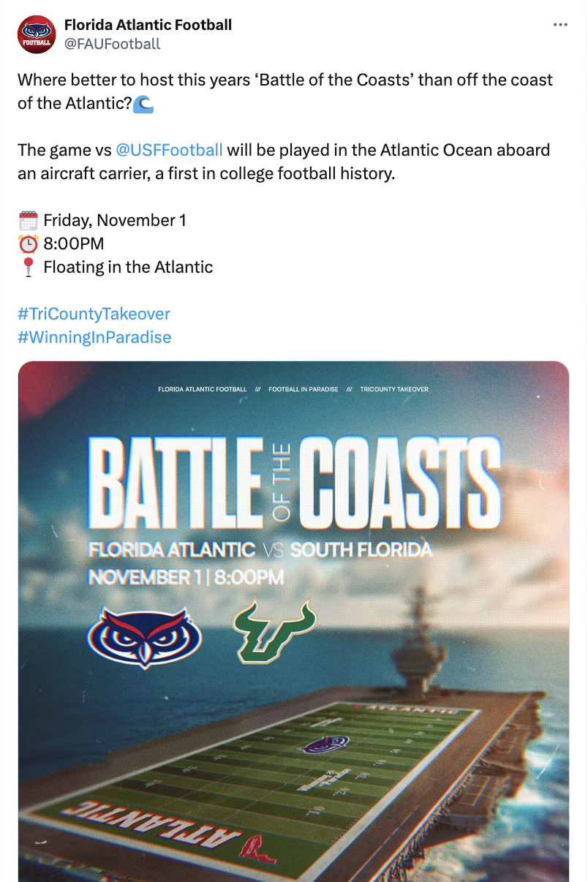Click the green USF bull logo
Image resolution: width=588 pixels, height=882 pixels.
coord(275,630)
